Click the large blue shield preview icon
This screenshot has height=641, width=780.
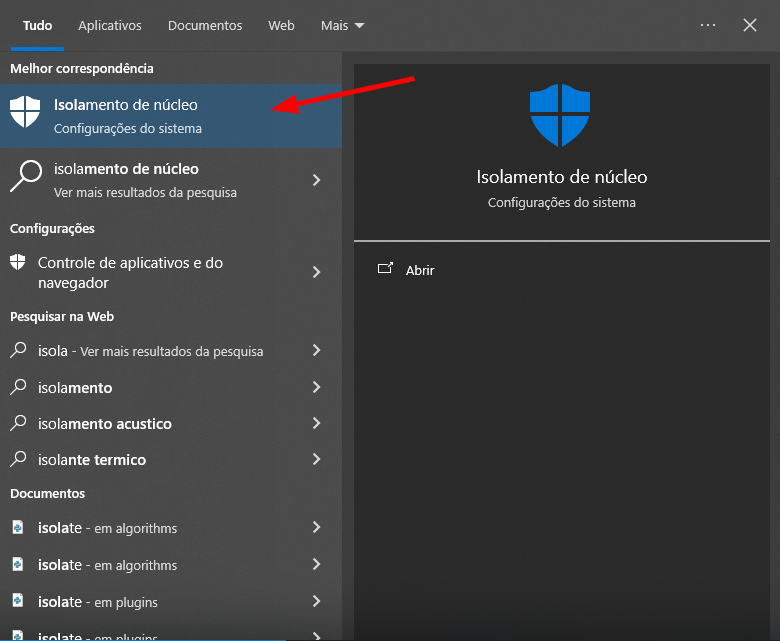pos(560,115)
